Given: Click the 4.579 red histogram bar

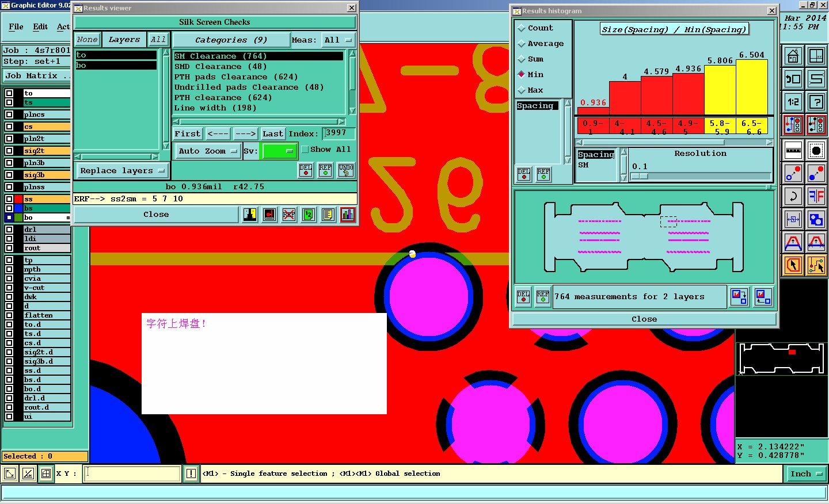Looking at the screenshot, I should tap(656, 96).
